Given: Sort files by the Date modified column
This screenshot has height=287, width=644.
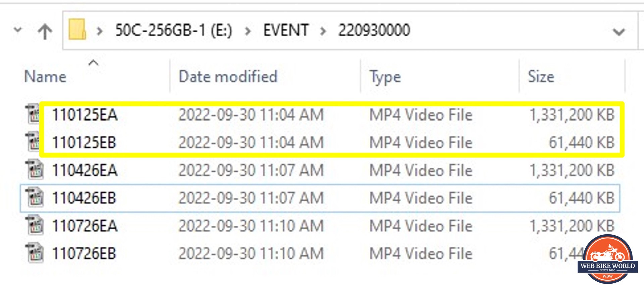Looking at the screenshot, I should (228, 77).
